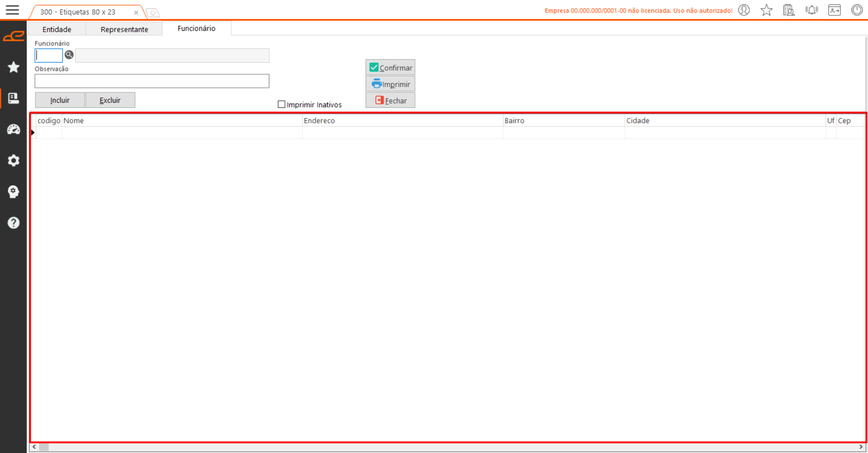Click the Observação text field
The height and width of the screenshot is (453, 868).
tap(152, 81)
